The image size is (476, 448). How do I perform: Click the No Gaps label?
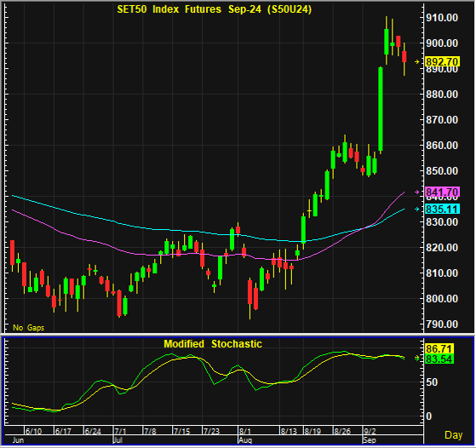[29, 327]
